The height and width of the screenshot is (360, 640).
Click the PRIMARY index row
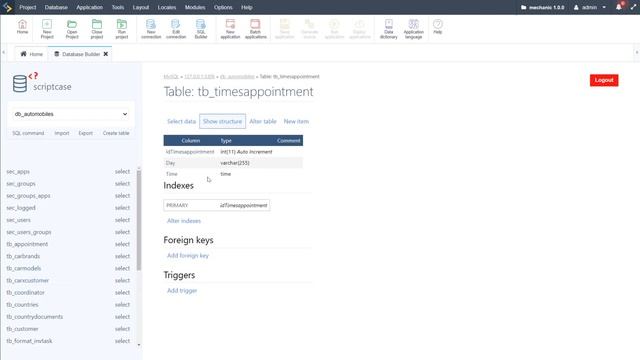click(x=216, y=205)
